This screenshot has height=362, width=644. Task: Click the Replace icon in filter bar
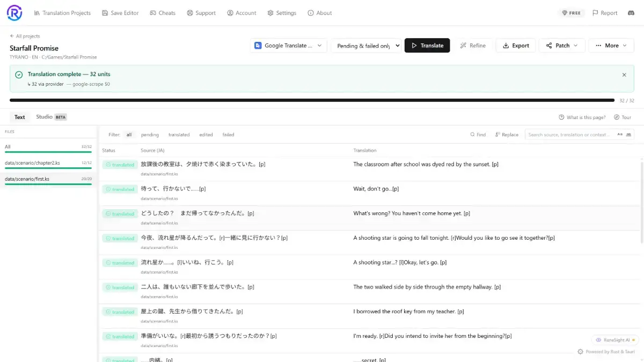498,135
